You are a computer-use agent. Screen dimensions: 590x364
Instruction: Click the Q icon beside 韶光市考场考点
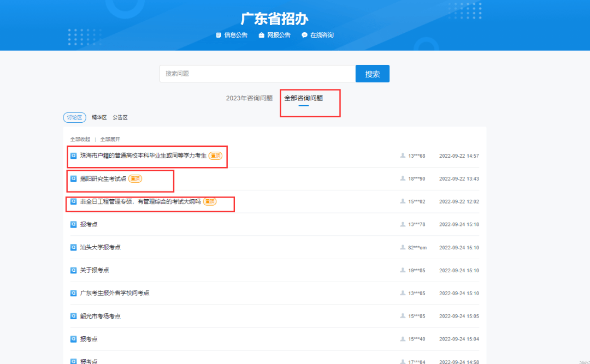(74, 315)
